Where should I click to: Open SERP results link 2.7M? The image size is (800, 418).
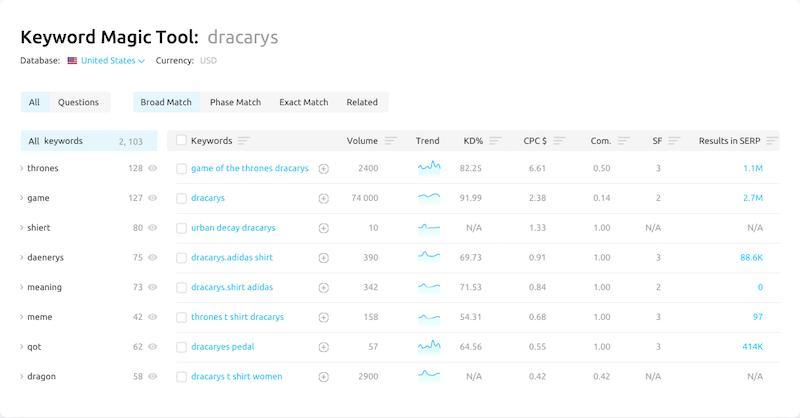[x=753, y=198]
